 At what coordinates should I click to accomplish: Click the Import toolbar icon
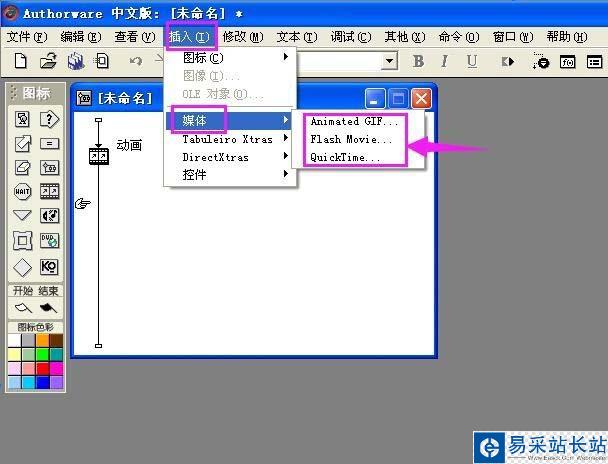tap(102, 61)
